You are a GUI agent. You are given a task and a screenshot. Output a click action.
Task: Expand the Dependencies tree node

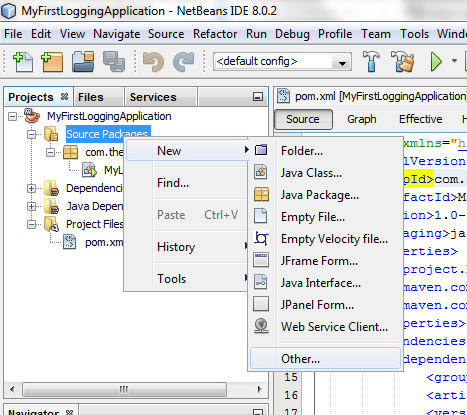(x=31, y=188)
